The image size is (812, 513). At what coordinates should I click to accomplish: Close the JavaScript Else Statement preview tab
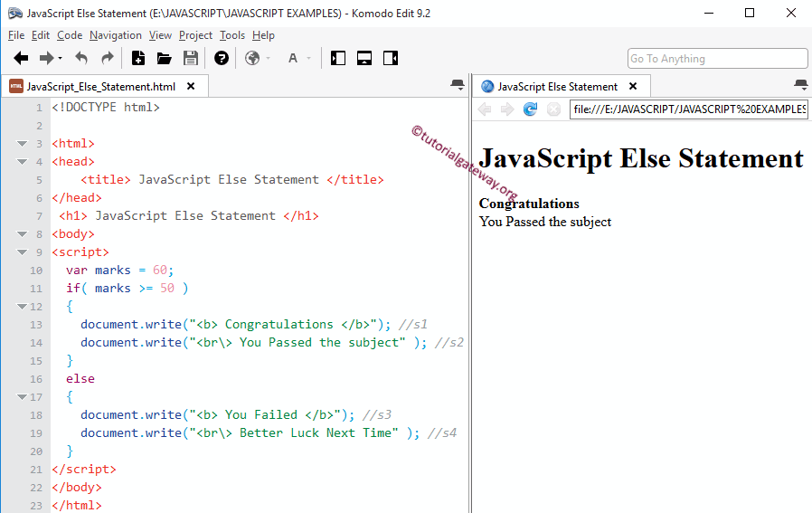633,86
